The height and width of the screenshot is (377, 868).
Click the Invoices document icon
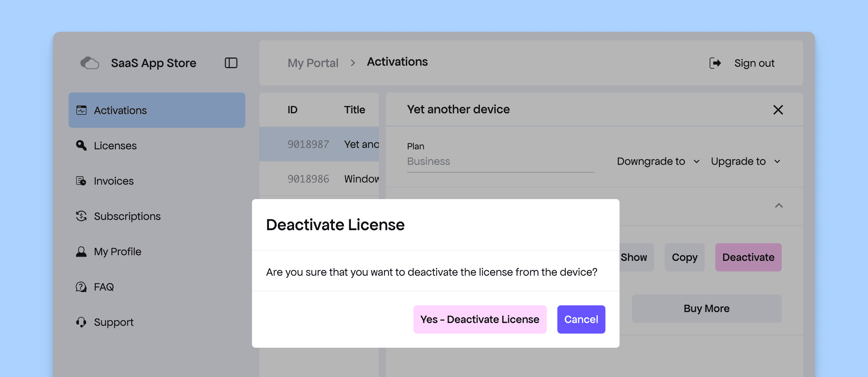click(x=81, y=181)
